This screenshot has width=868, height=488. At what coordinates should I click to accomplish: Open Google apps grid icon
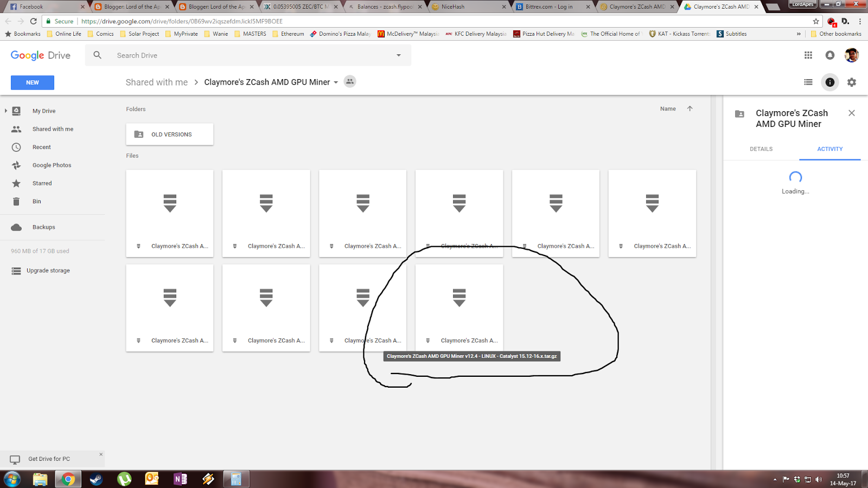pyautogui.click(x=808, y=55)
